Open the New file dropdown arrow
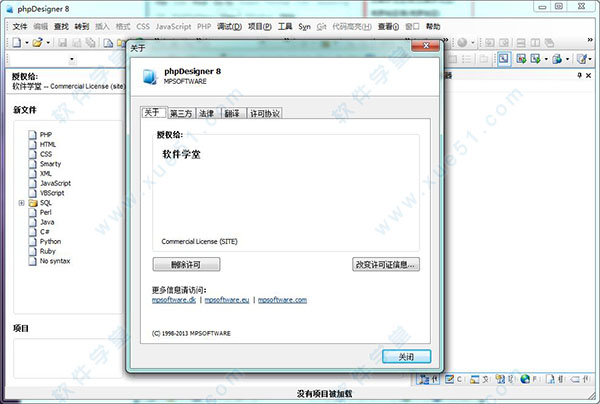The height and width of the screenshot is (404, 600). 27,43
